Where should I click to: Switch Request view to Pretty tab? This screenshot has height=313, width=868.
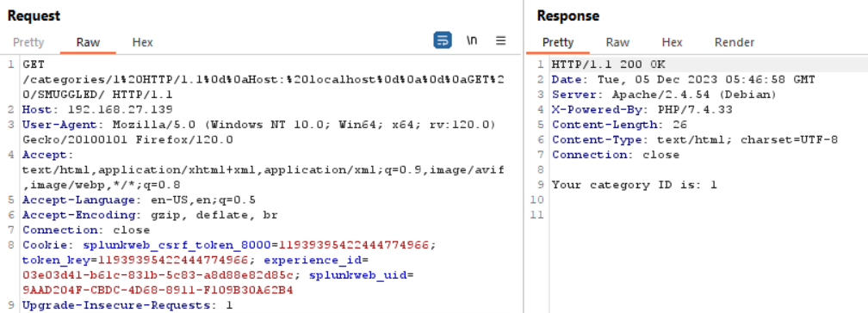tap(28, 42)
